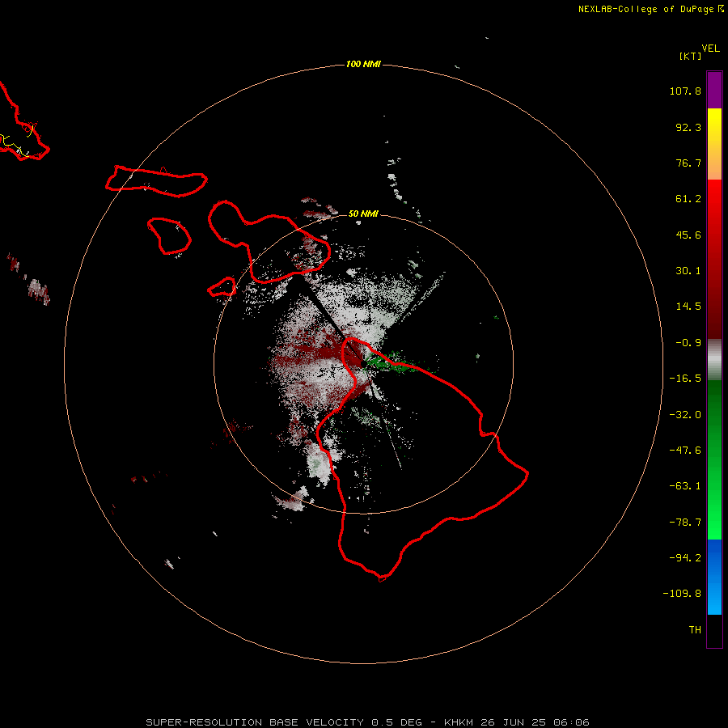The width and height of the screenshot is (728, 728).
Task: Select the -32.0 legend value
Action: (x=685, y=415)
